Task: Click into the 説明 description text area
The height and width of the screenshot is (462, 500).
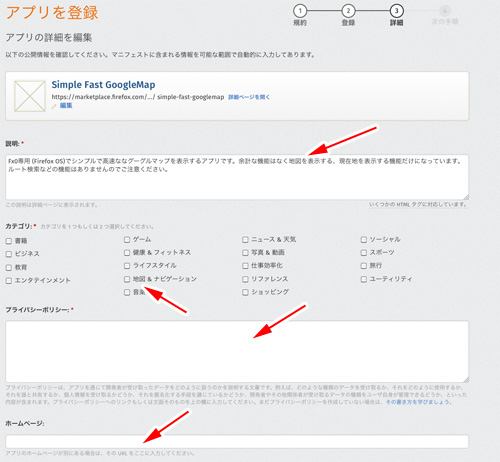Action: pyautogui.click(x=237, y=177)
